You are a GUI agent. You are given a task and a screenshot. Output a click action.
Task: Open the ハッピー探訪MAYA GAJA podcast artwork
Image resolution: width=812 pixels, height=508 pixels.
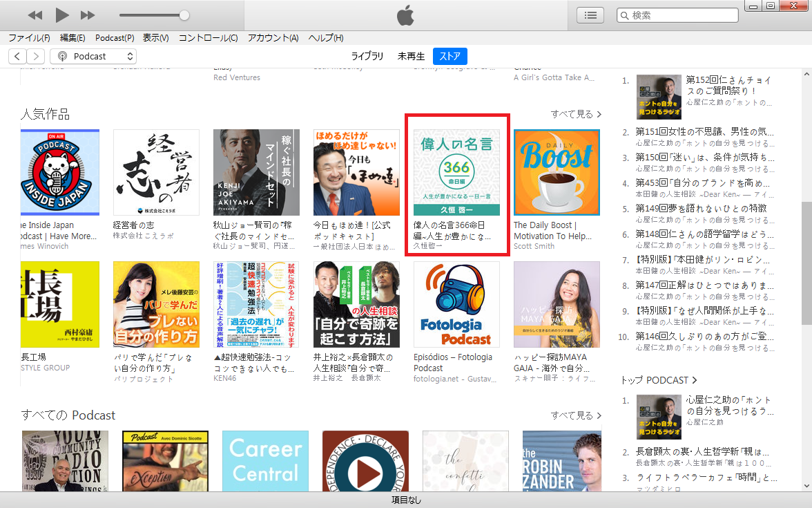tap(557, 304)
